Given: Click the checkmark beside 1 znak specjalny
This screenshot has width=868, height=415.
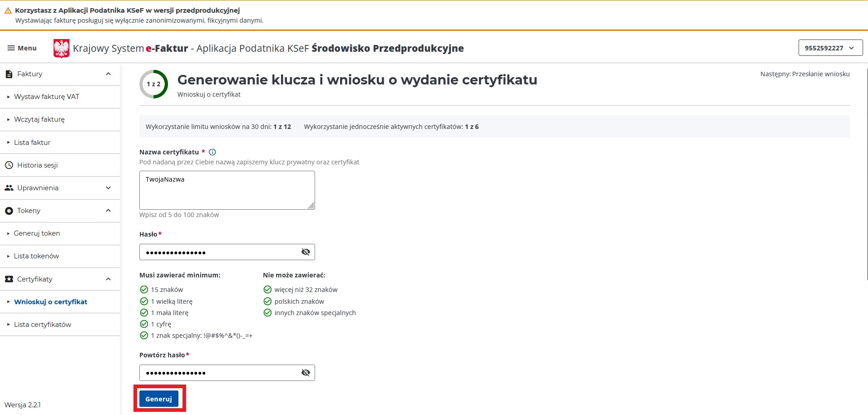Looking at the screenshot, I should click(x=144, y=336).
